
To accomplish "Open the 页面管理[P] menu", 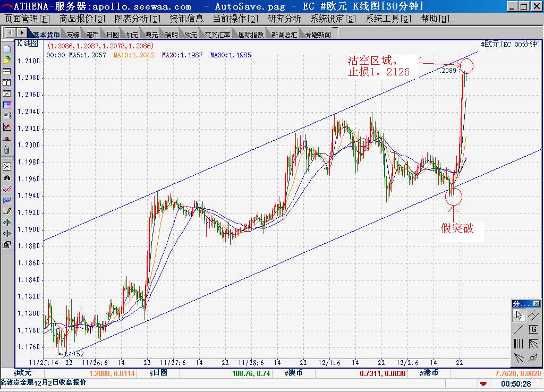I will pos(28,19).
